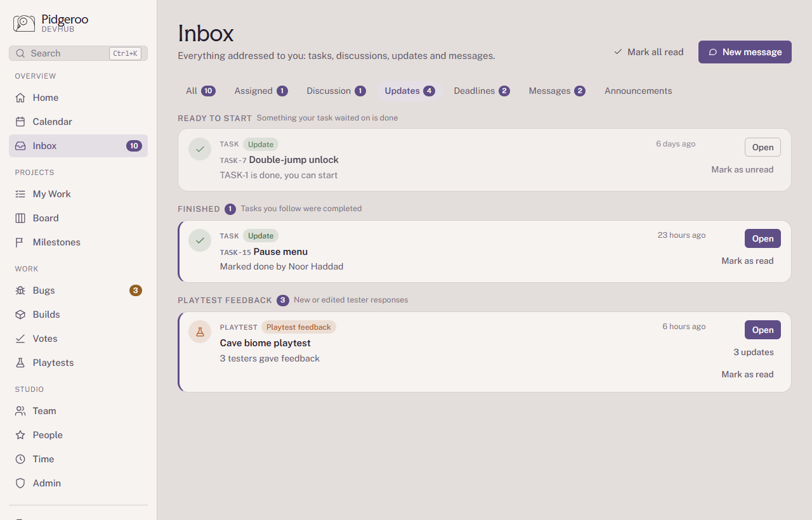Viewport: 812px width, 520px height.
Task: Open the Calendar icon in sidebar
Action: pyautogui.click(x=21, y=122)
